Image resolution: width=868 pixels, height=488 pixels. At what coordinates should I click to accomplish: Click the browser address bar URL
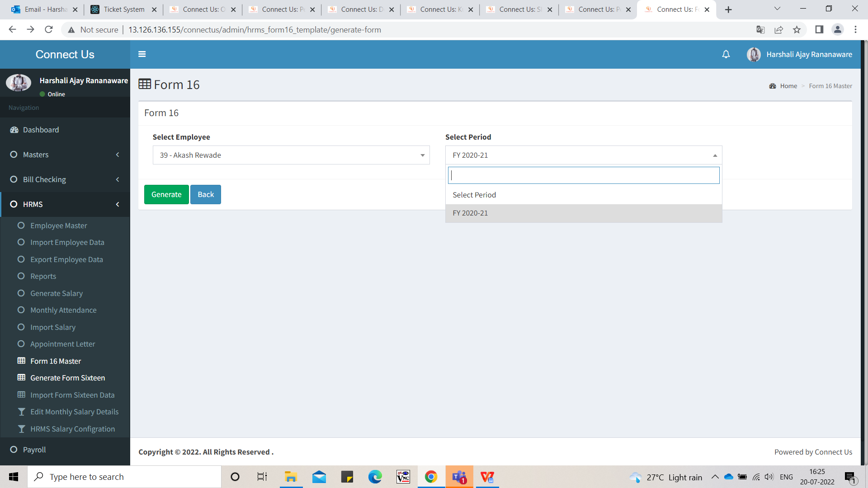click(x=255, y=30)
